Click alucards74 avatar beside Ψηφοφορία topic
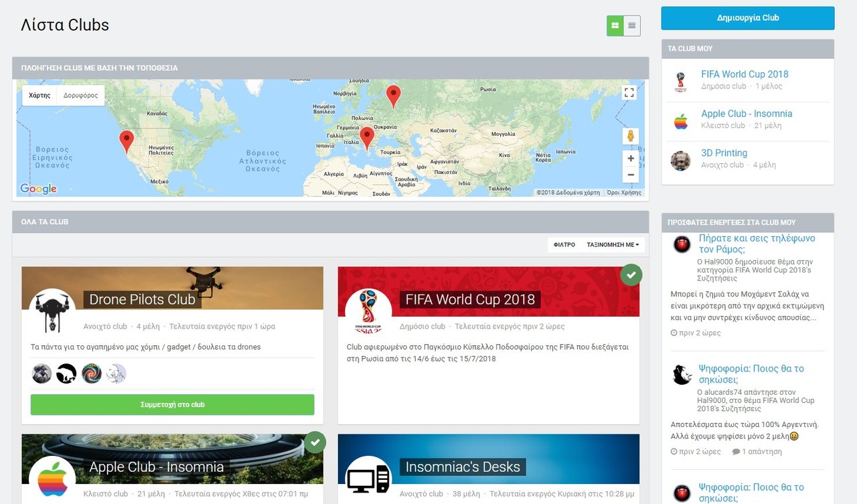 [x=682, y=375]
